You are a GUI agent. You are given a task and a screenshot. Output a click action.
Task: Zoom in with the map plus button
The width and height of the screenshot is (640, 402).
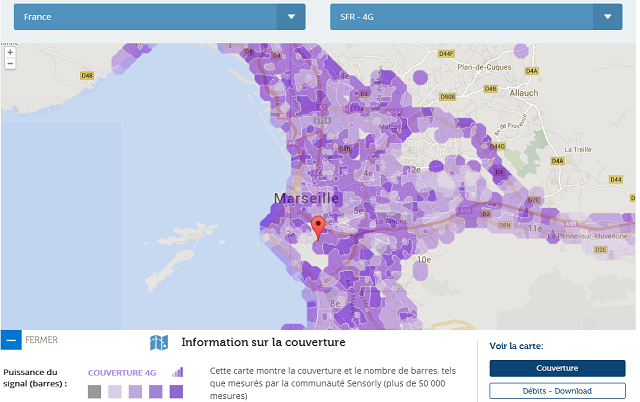tap(10, 51)
